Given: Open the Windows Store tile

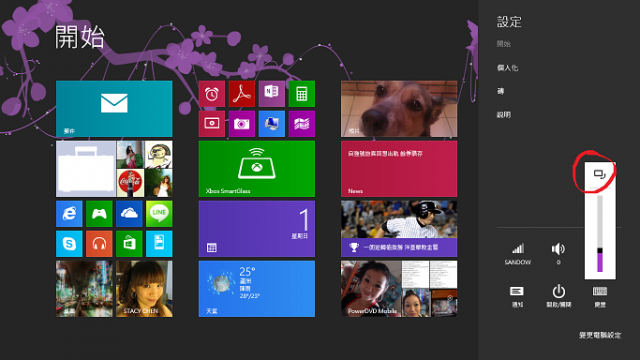Looking at the screenshot, I should (129, 244).
